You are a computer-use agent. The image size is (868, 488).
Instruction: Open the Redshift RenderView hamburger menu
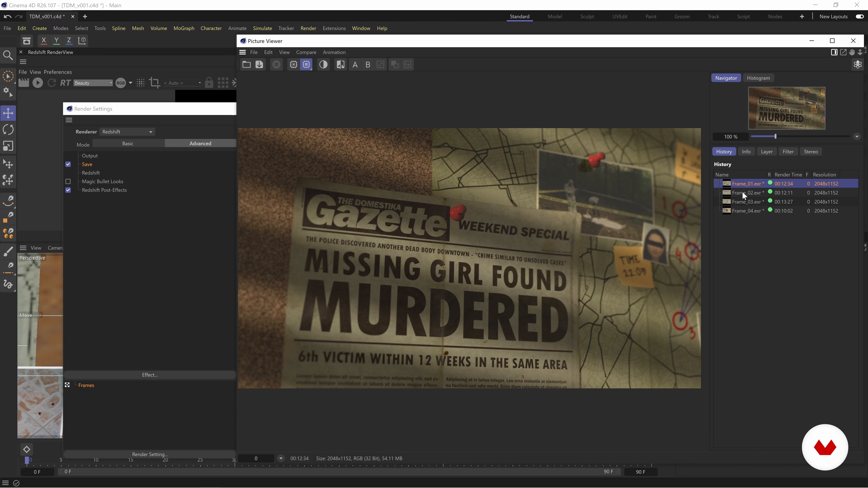tap(23, 62)
